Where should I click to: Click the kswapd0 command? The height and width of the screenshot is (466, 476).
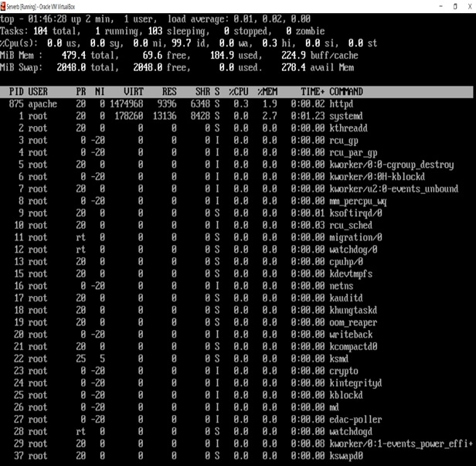pos(346,456)
